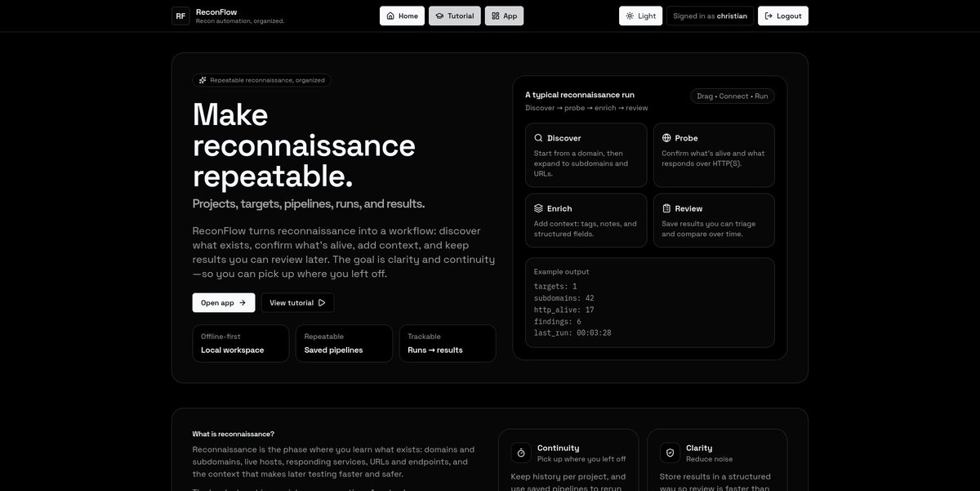Click the View tutorial button

click(297, 303)
